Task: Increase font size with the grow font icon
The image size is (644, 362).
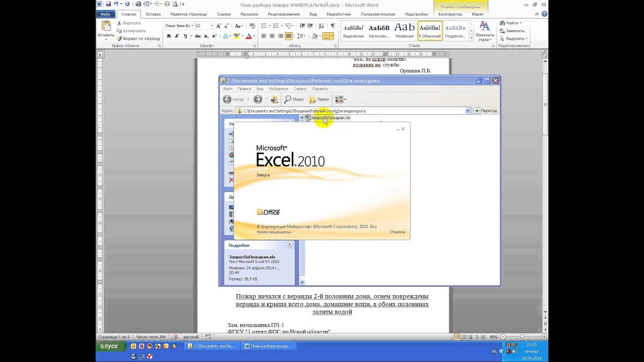Action: [220, 26]
